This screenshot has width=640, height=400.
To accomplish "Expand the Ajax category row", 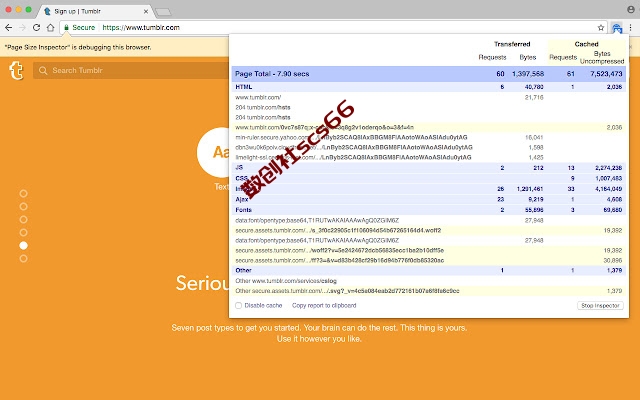I will (429, 200).
